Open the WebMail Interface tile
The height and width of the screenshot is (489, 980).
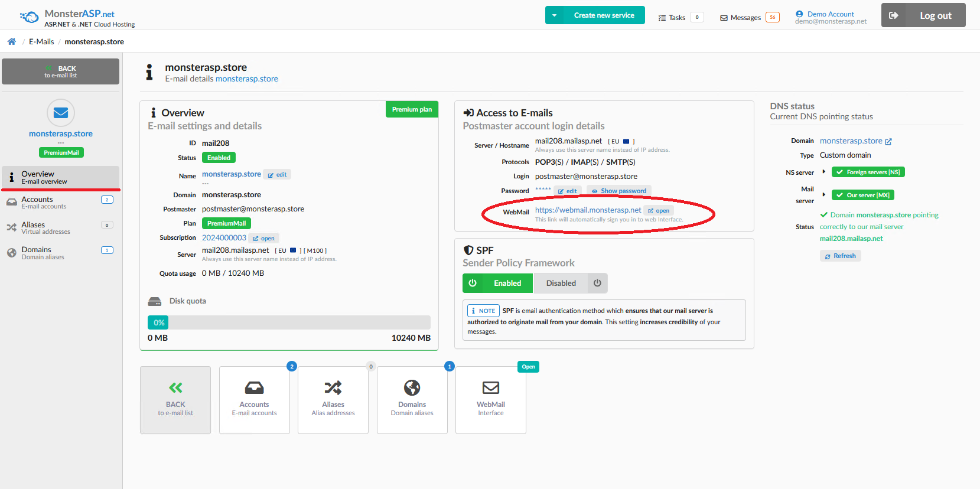pos(491,400)
